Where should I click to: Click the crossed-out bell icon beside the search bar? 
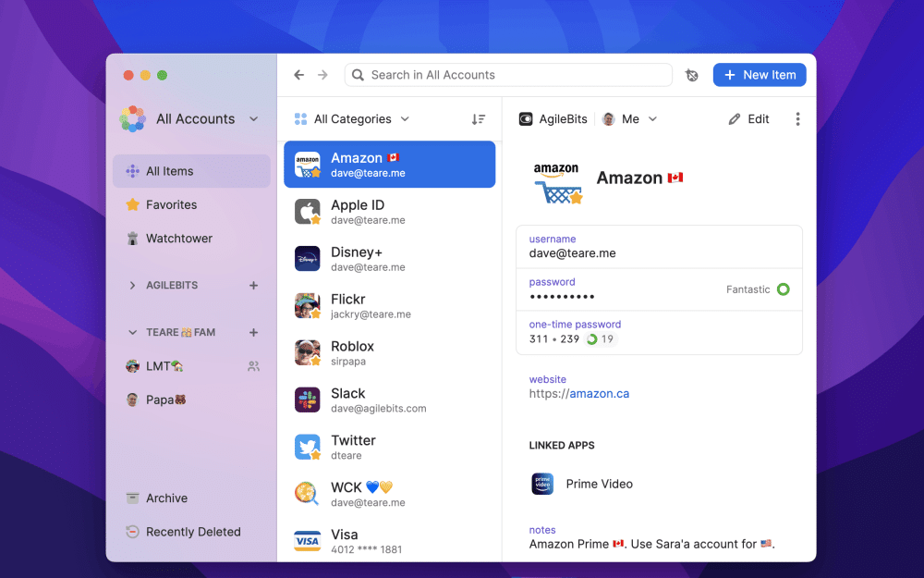click(x=691, y=75)
